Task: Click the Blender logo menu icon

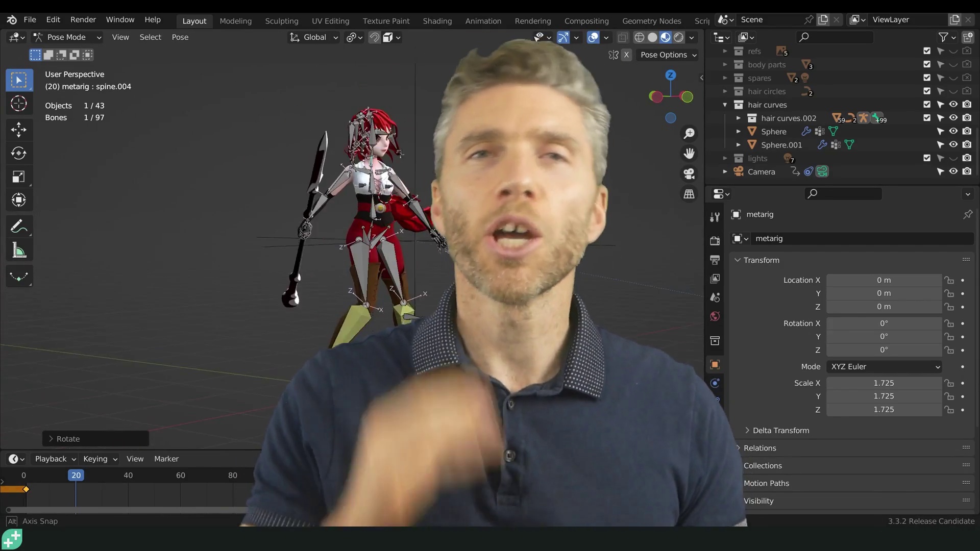Action: (12, 19)
